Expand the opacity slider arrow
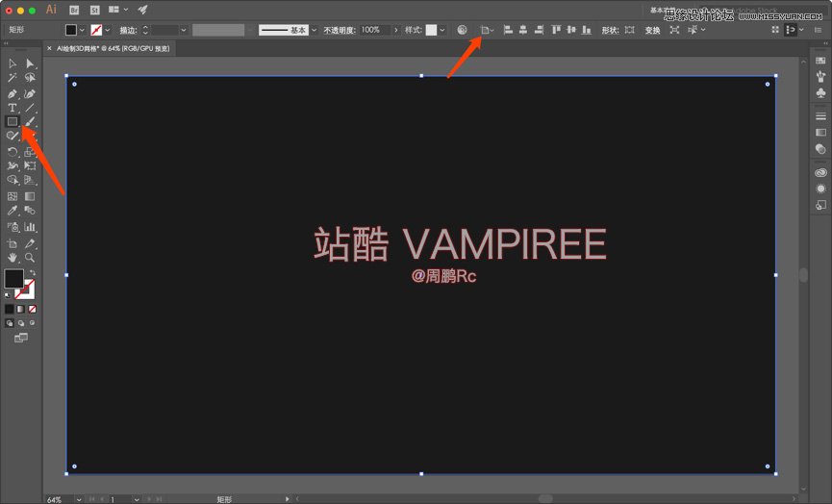 [x=396, y=30]
